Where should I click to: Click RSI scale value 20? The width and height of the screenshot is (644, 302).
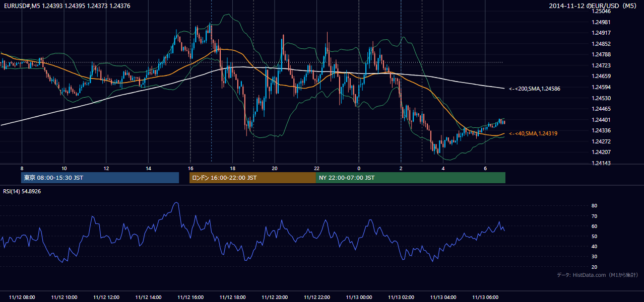(x=594, y=267)
